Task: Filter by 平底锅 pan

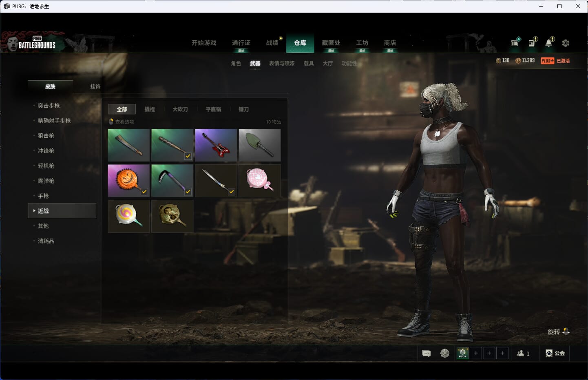Action: (213, 109)
